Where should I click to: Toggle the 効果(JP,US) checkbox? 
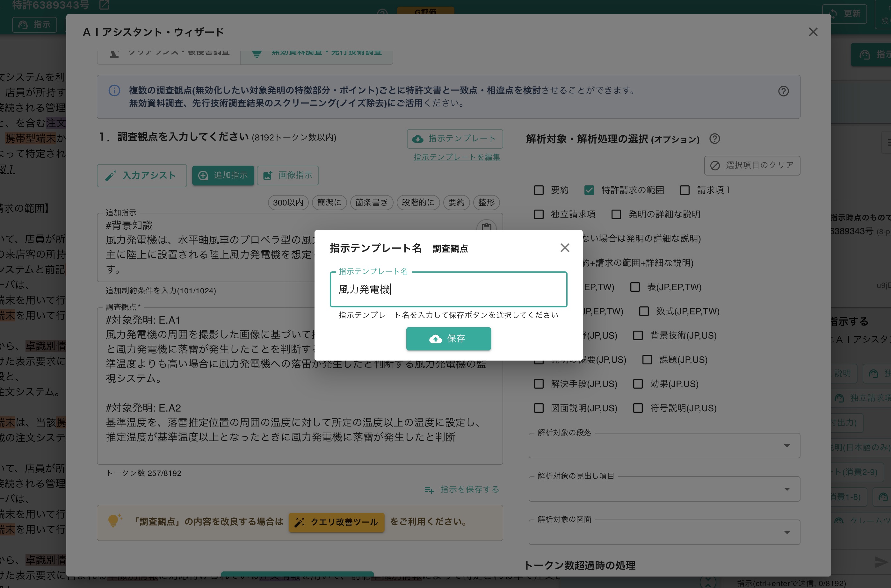638,384
